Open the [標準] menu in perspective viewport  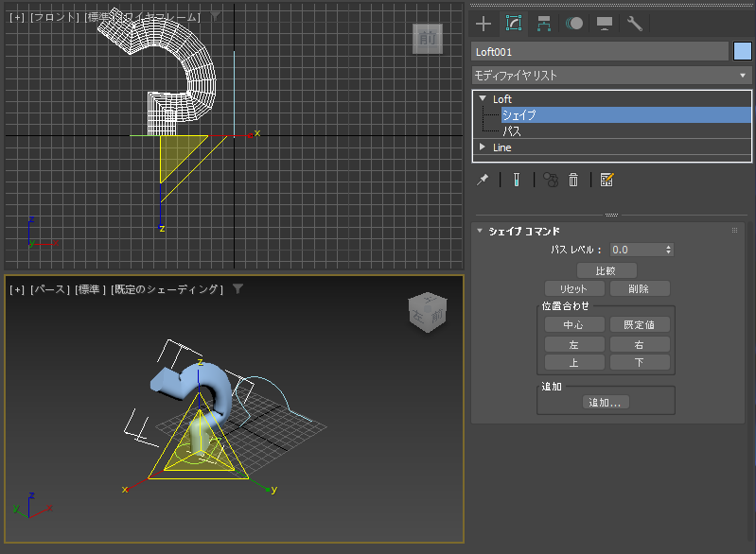pos(90,289)
